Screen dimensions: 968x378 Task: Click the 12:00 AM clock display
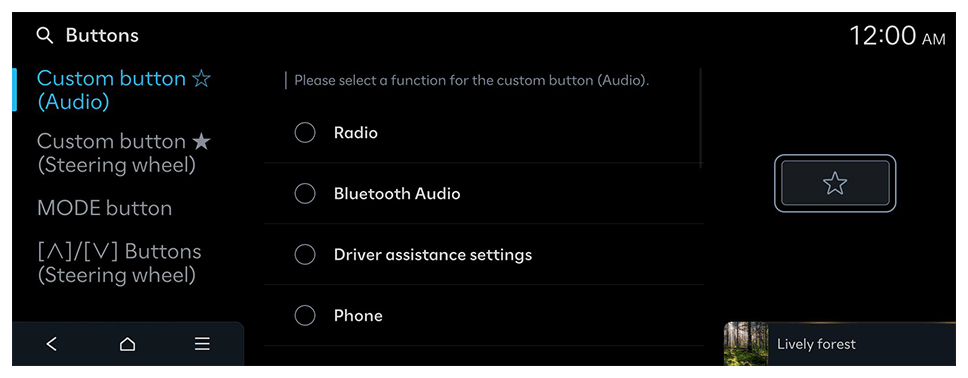(897, 36)
